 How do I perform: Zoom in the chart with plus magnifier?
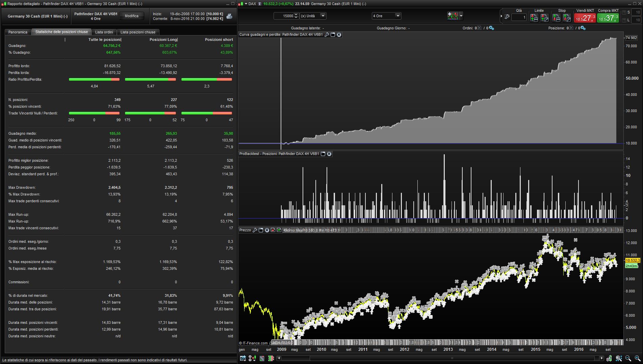[x=638, y=358]
